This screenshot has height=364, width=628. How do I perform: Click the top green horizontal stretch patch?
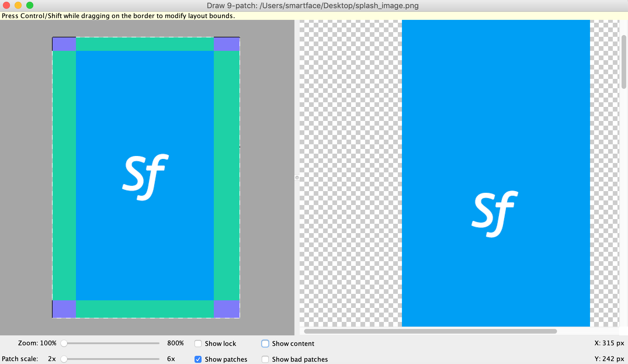click(x=145, y=44)
